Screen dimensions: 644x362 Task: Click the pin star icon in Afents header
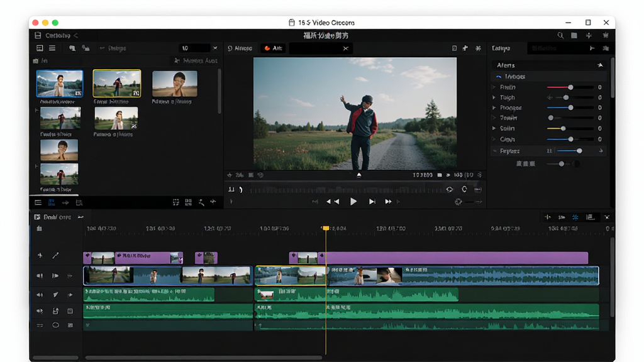tap(600, 65)
